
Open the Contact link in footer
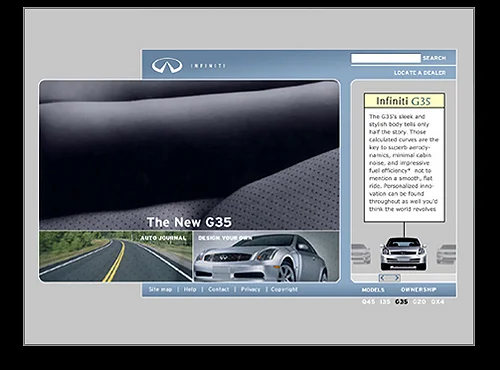[219, 289]
